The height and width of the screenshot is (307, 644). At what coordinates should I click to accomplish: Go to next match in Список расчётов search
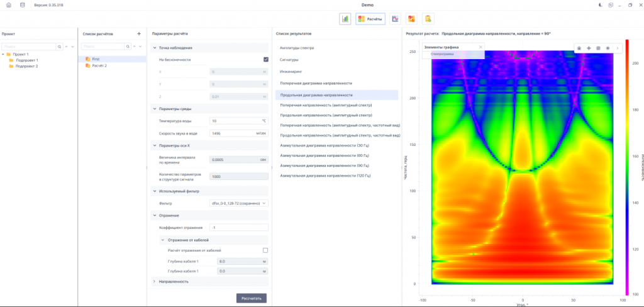[x=140, y=47]
